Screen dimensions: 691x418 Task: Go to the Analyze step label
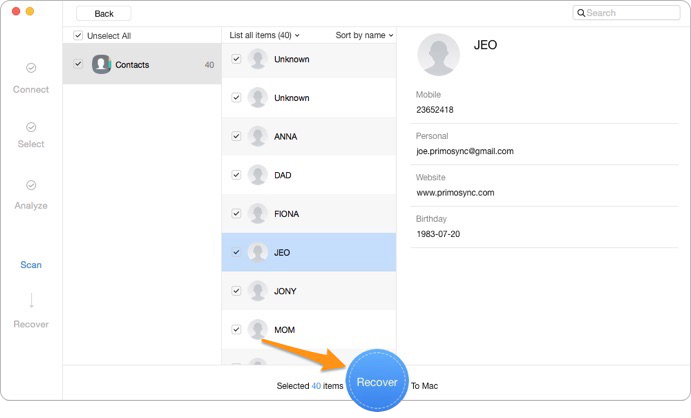click(31, 206)
